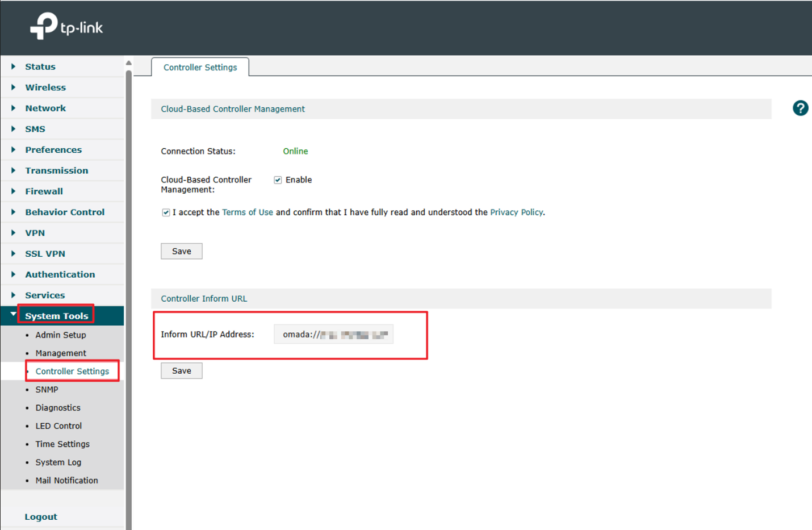Click the tp-link logo
Screen dimensions: 812x530
[66, 27]
